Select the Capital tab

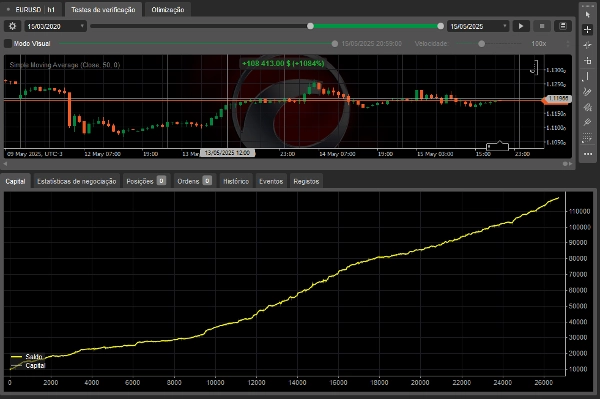point(15,181)
